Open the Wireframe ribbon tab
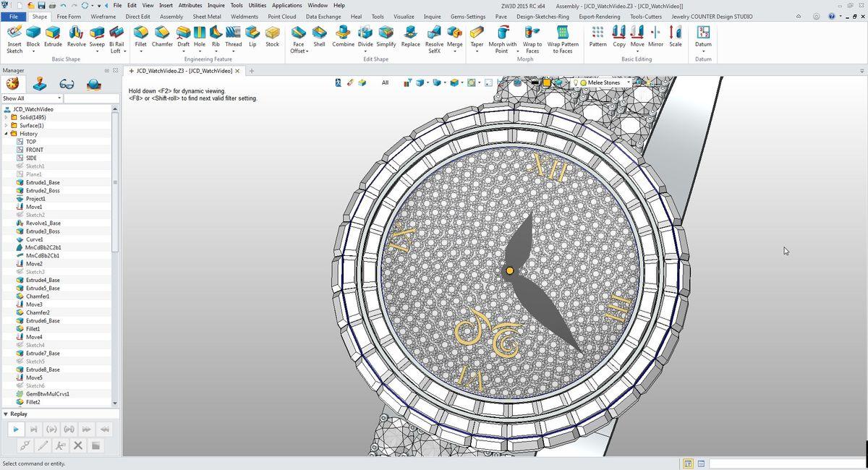Viewport: 868px width, 470px height. click(103, 17)
